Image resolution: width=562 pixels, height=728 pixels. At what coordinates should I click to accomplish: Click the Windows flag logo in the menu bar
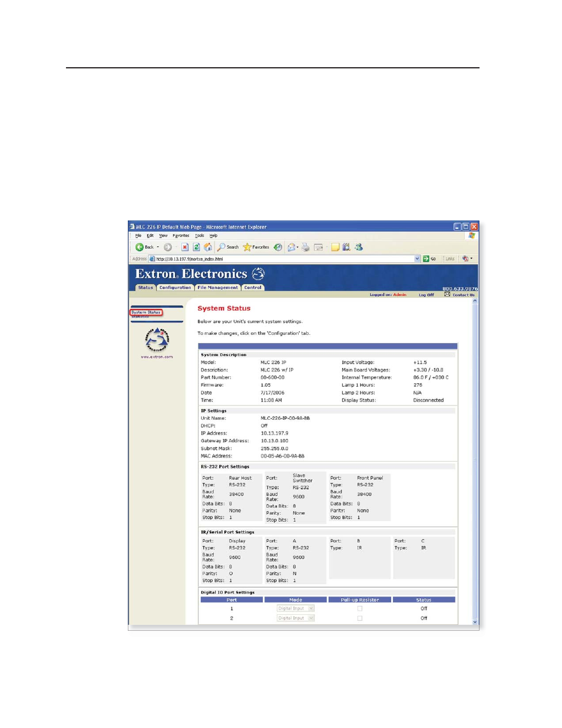pos(472,235)
